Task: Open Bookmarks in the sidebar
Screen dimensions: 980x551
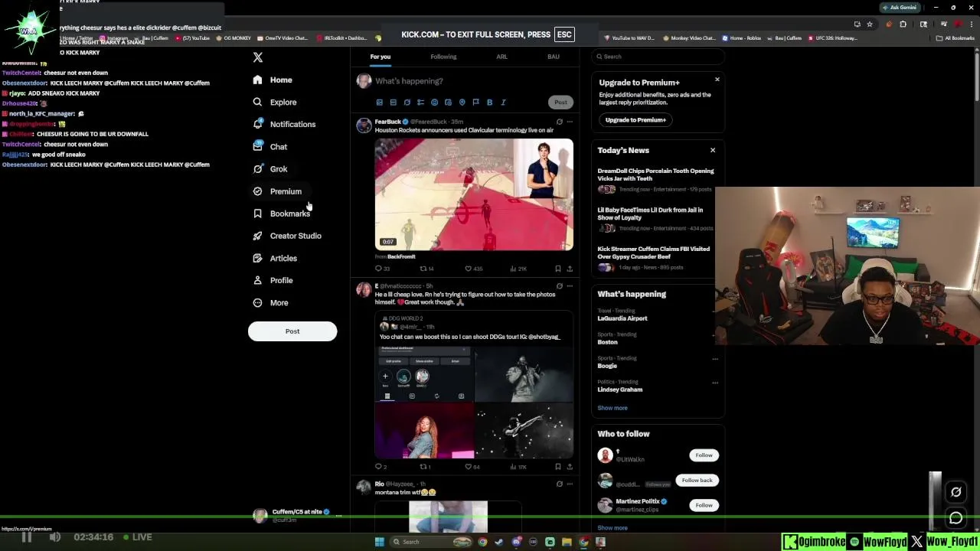Action: tap(281, 214)
